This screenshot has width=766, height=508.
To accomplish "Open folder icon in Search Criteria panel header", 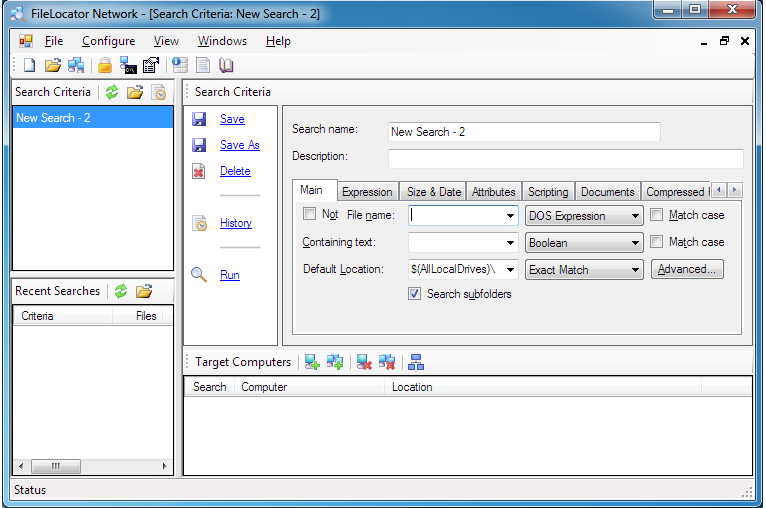I will point(135,92).
